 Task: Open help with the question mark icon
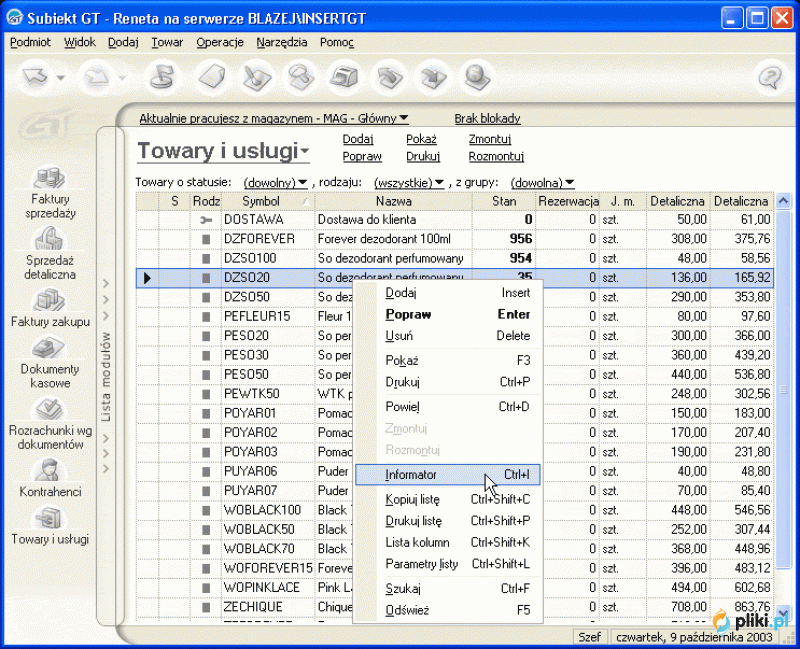click(770, 78)
